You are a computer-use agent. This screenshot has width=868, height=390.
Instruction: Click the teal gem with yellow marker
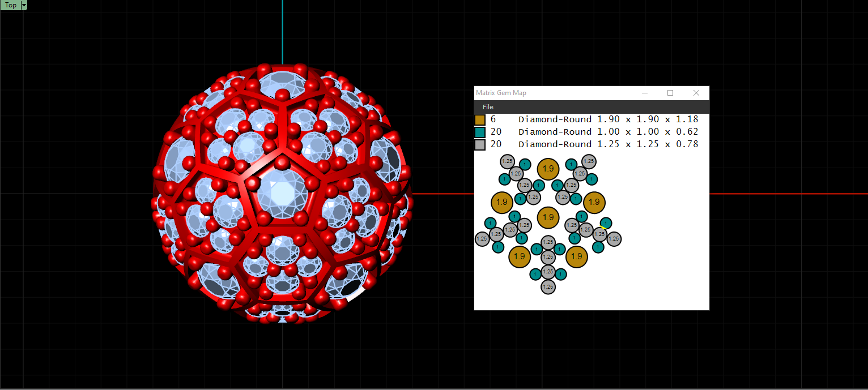tap(606, 223)
